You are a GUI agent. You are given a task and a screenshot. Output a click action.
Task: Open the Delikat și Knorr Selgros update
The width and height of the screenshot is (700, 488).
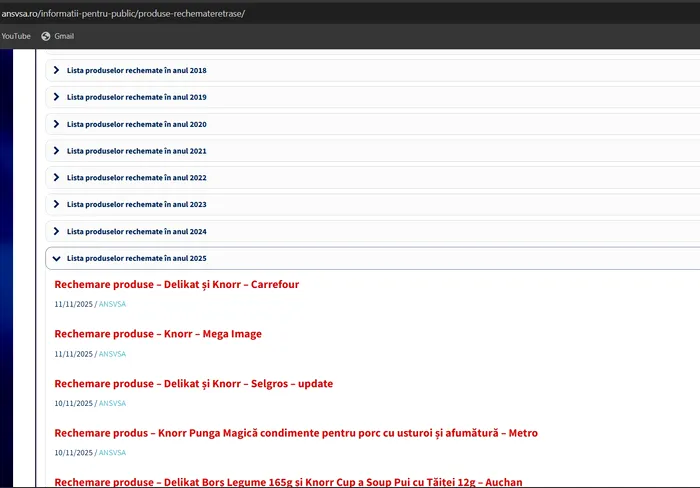193,384
